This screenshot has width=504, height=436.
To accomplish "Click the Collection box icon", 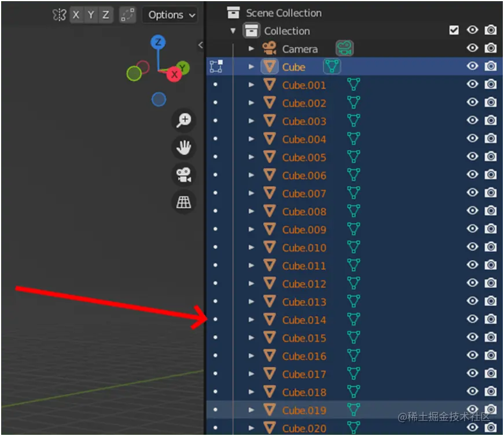I will (251, 31).
